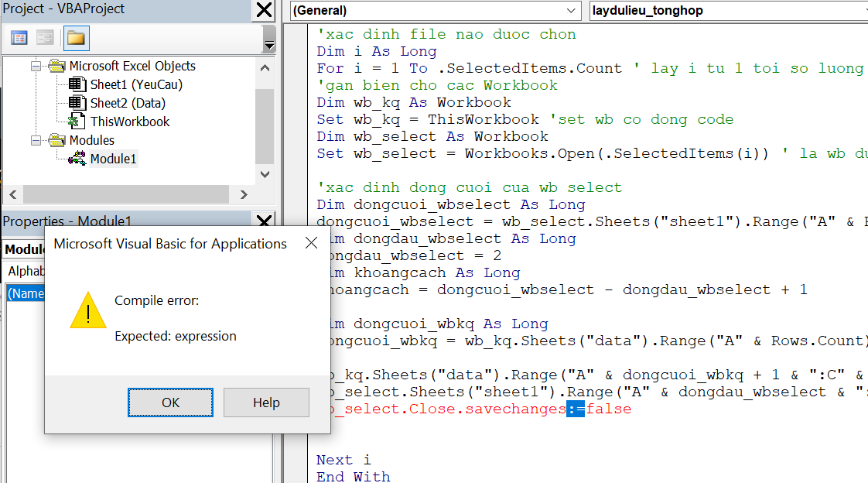Click the Project tree horizontal scrollbar thumb
Viewport: 868px width, 483px height.
(125, 194)
